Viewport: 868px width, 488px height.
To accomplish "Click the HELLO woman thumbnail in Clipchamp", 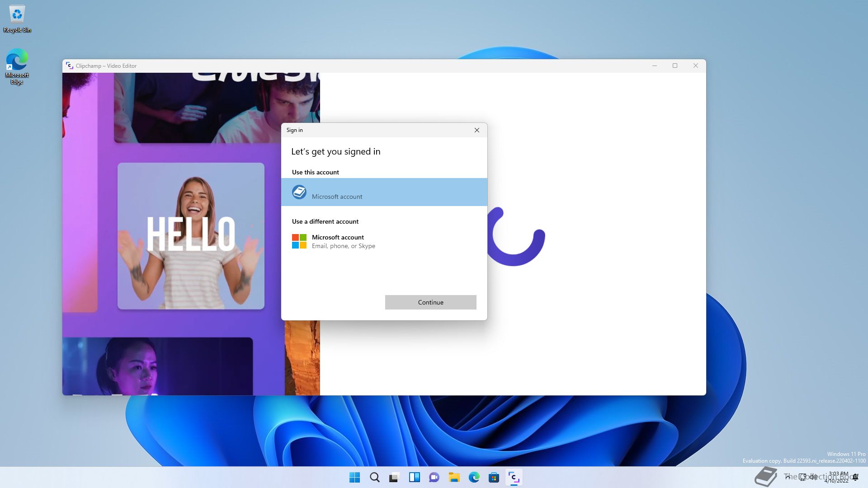I will click(x=191, y=236).
